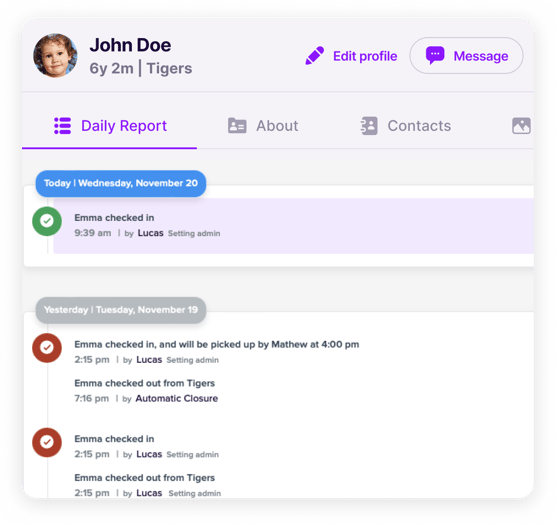Click the red check icon for the Mathew pickup entry

pos(47,348)
